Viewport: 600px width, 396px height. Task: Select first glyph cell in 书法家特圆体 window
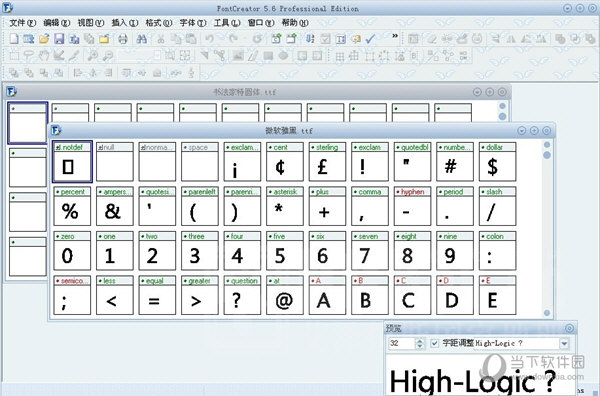[28, 122]
